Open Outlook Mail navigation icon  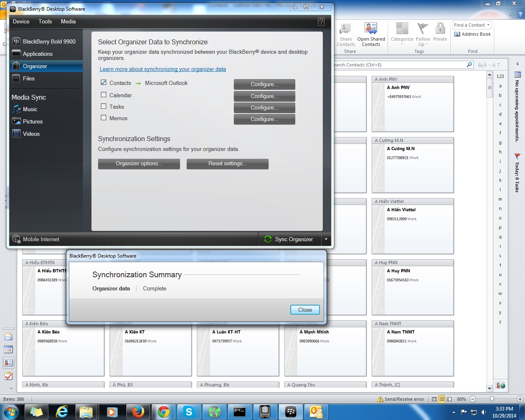[x=8, y=336]
